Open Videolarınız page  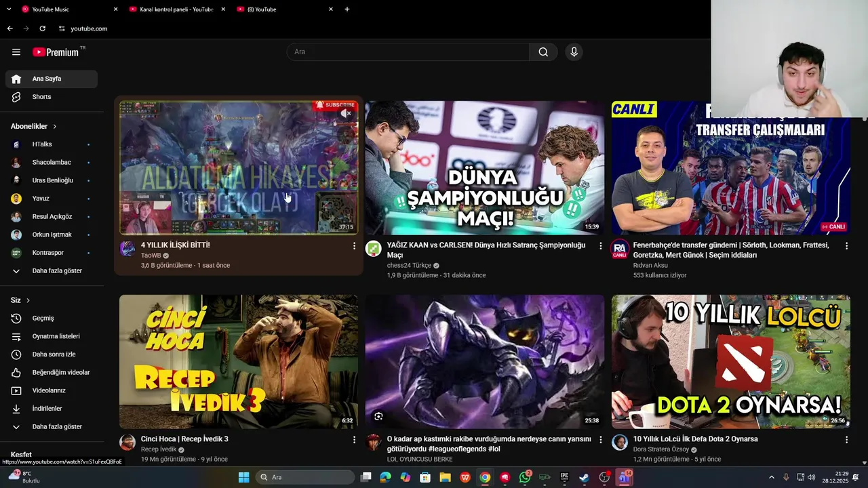pyautogui.click(x=52, y=390)
